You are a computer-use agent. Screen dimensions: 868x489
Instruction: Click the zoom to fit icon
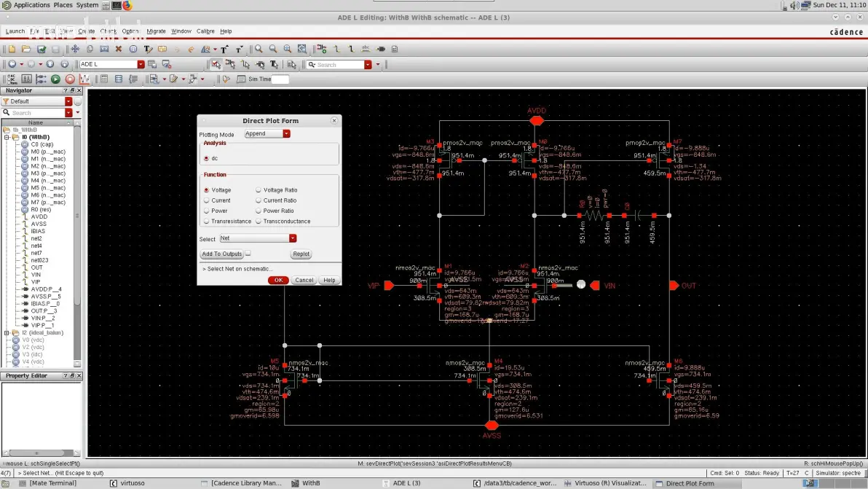pos(301,50)
